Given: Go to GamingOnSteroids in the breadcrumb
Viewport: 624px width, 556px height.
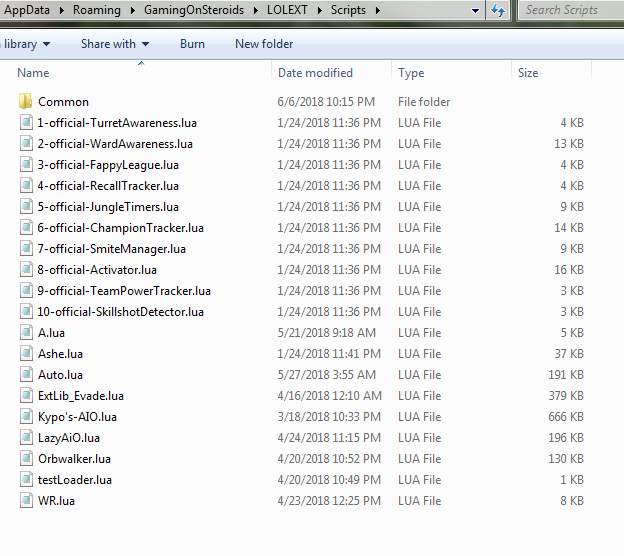Looking at the screenshot, I should tap(194, 10).
